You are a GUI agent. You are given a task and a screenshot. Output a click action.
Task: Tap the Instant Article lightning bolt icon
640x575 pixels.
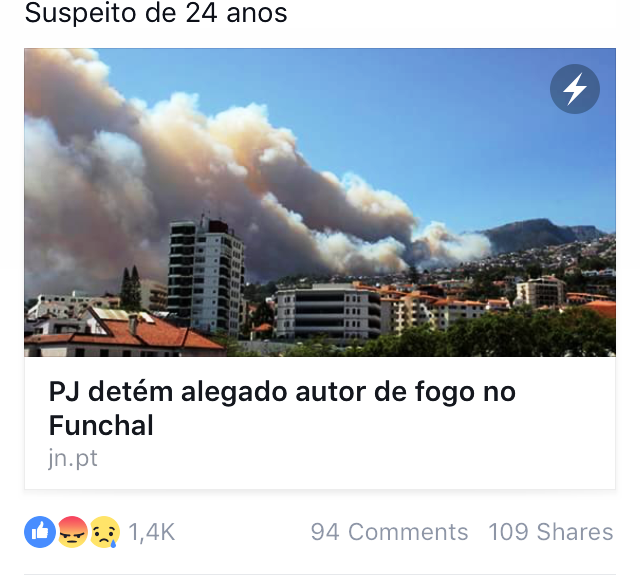575,89
